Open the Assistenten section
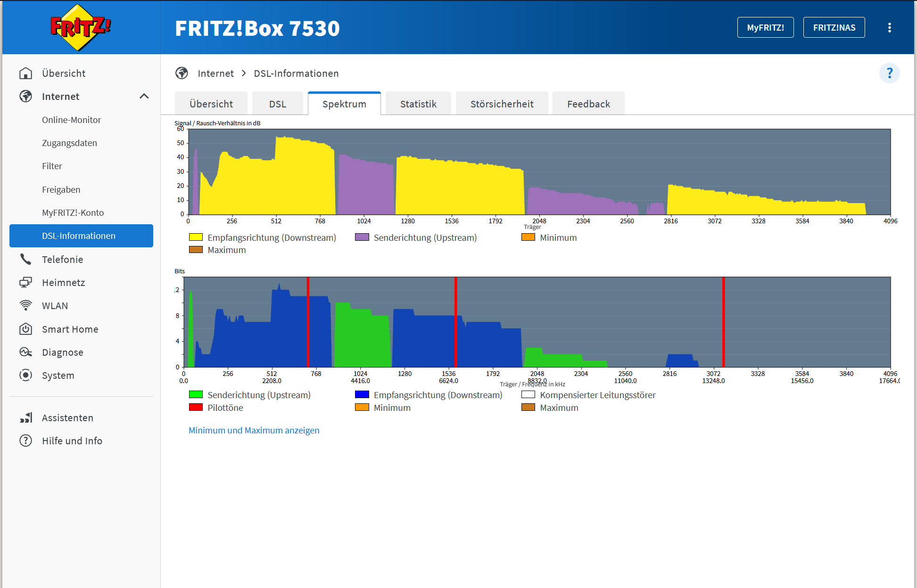Screen dimensions: 917x588 (x=67, y=418)
